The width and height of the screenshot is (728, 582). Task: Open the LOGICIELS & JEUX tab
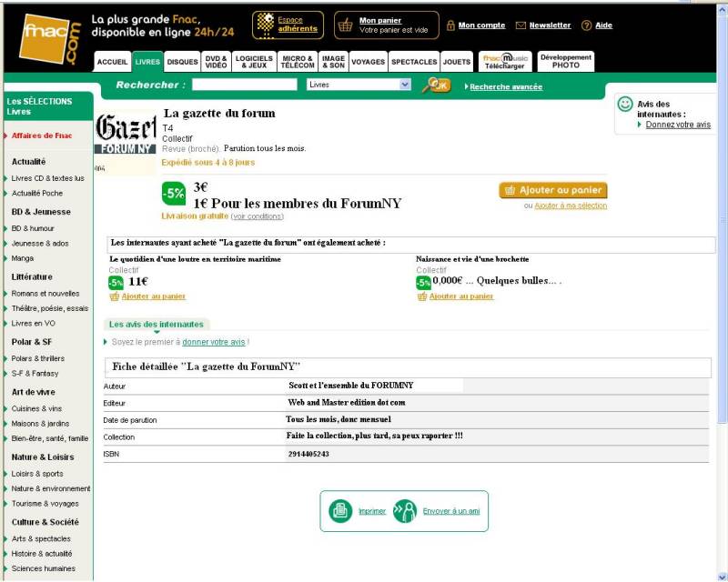coord(254,62)
